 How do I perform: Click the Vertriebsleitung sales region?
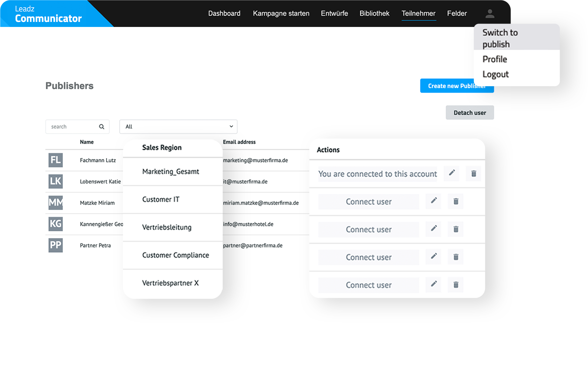coord(167,227)
